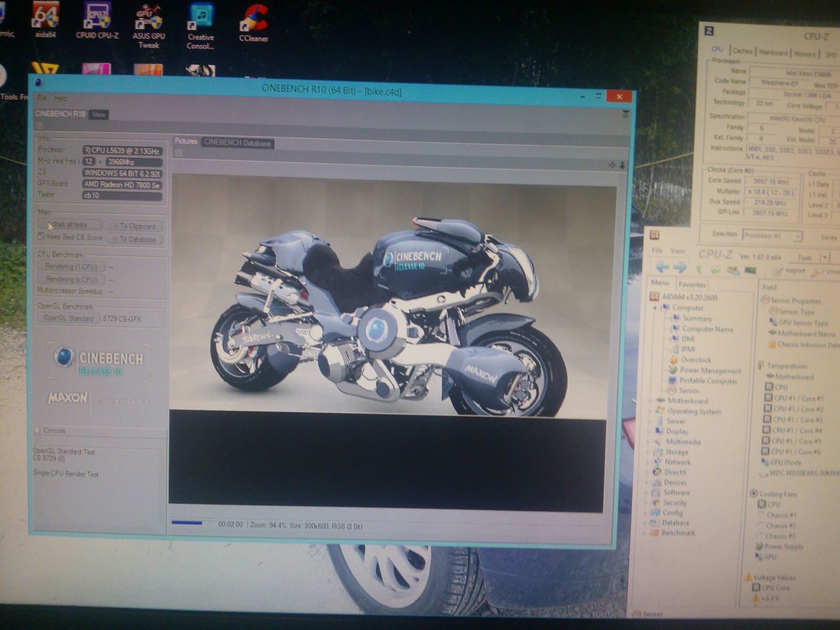Click the Processor field showing CPU L5639

(121, 151)
